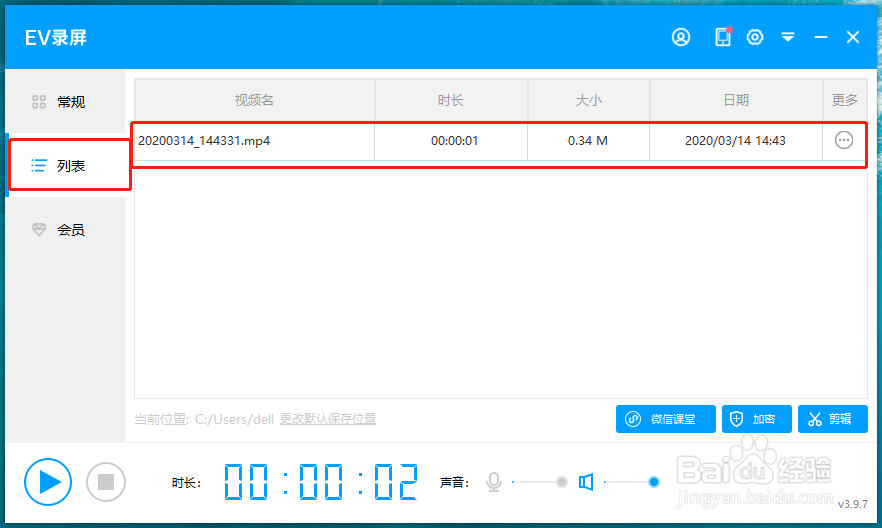Open the settings gear icon
The image size is (882, 528).
point(755,37)
